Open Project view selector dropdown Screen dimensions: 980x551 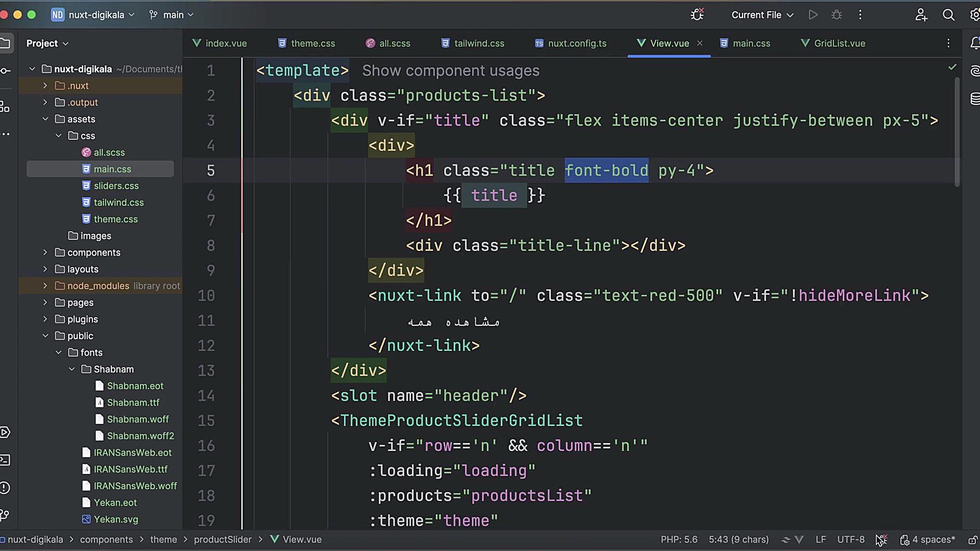[47, 43]
